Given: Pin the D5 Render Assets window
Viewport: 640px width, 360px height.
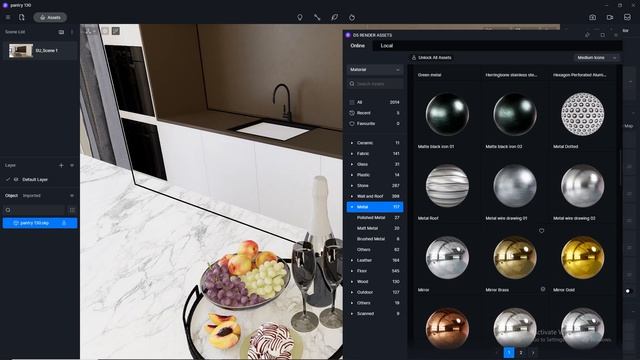Looking at the screenshot, I should point(587,35).
